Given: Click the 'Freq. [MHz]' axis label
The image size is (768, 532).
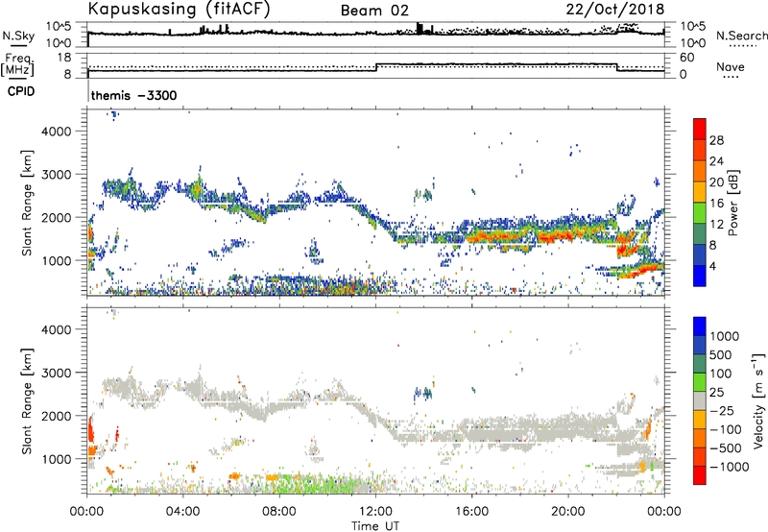Looking at the screenshot, I should [x=17, y=65].
